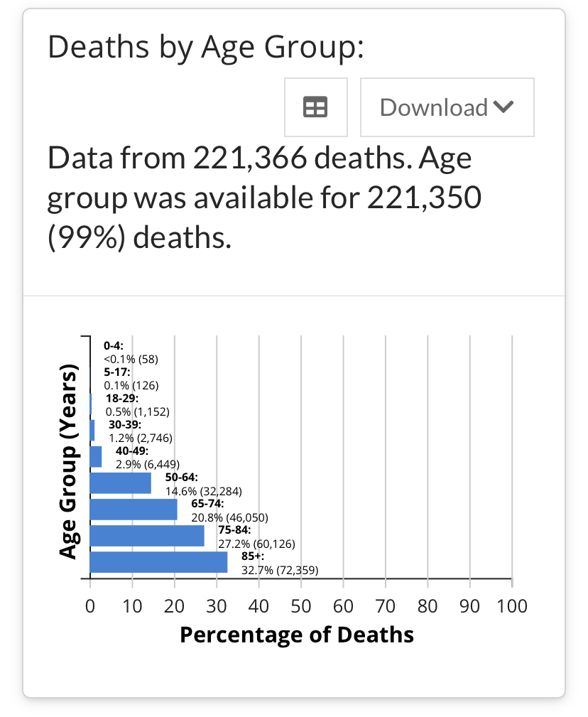This screenshot has width=588, height=717.
Task: Click the 5-17 age group label
Action: click(117, 372)
